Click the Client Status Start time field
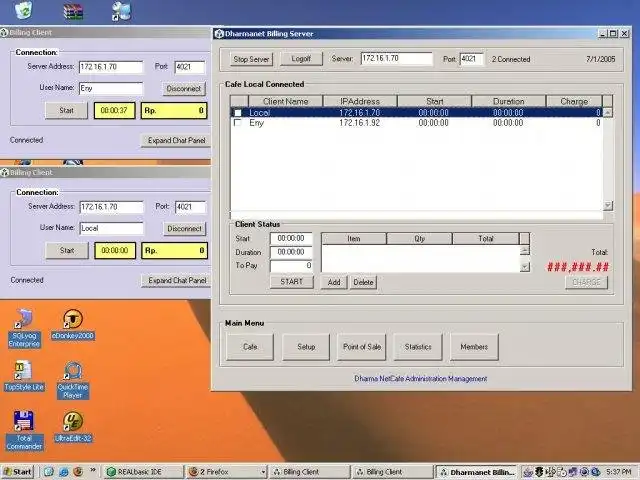 [291, 238]
